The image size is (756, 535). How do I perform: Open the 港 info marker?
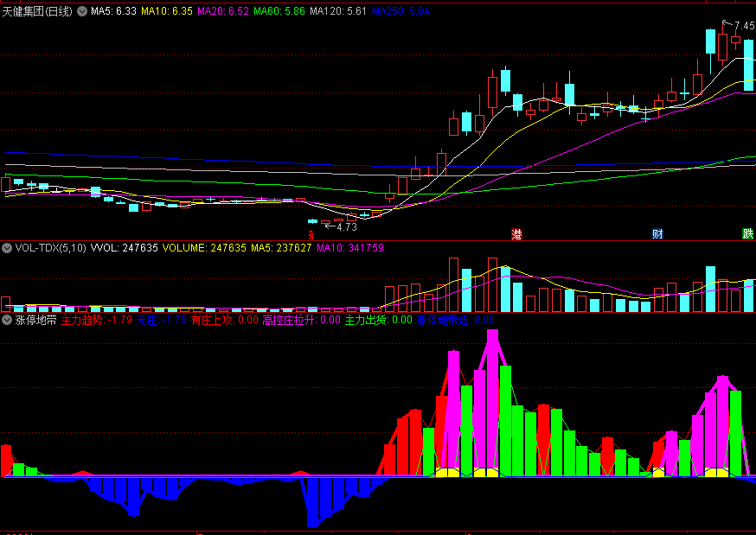click(x=517, y=234)
